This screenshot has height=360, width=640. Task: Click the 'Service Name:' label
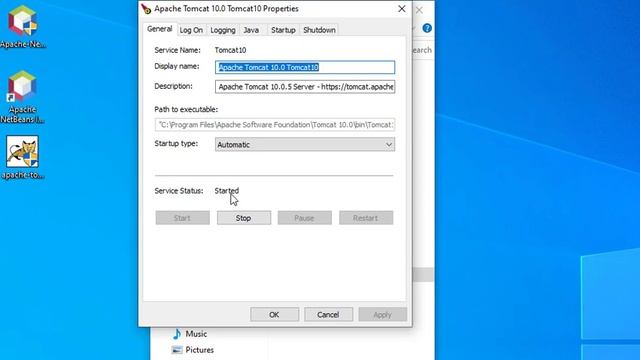pyautogui.click(x=178, y=50)
